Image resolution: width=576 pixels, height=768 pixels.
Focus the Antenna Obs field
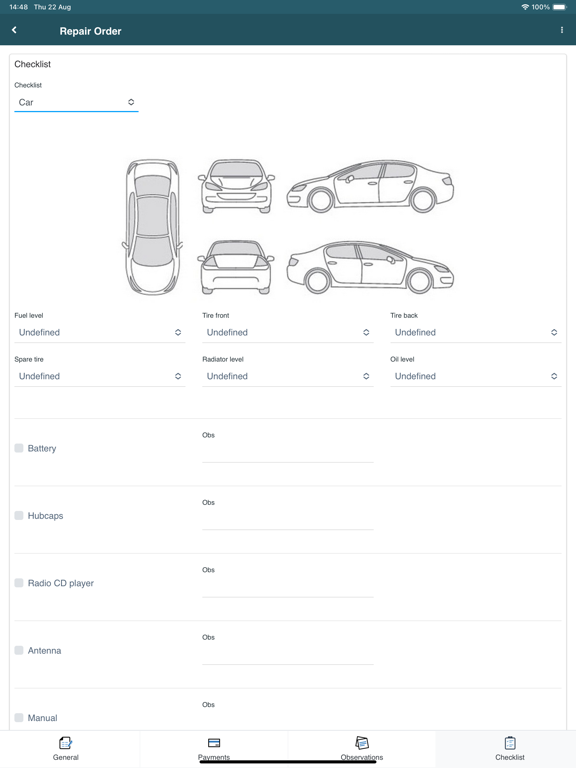[288, 655]
